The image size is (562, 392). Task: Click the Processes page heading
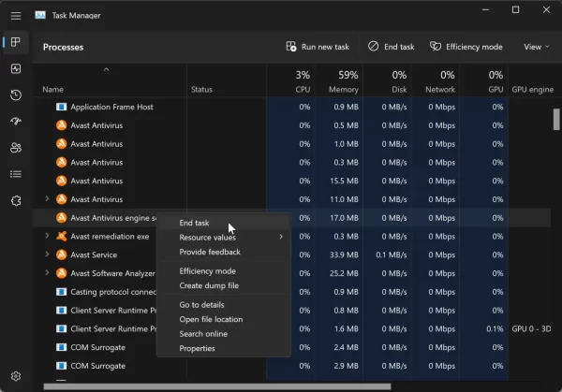click(x=63, y=48)
